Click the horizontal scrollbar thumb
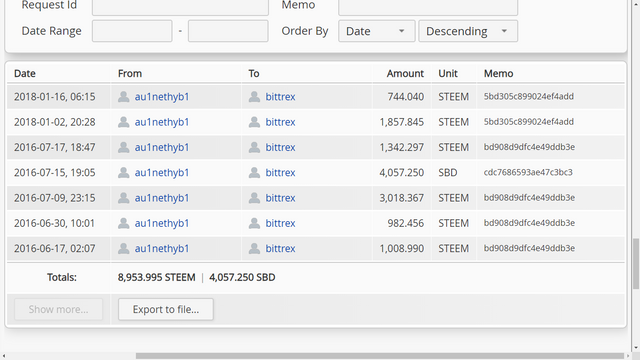Screen dimensions: 640x360 click(380, 356)
